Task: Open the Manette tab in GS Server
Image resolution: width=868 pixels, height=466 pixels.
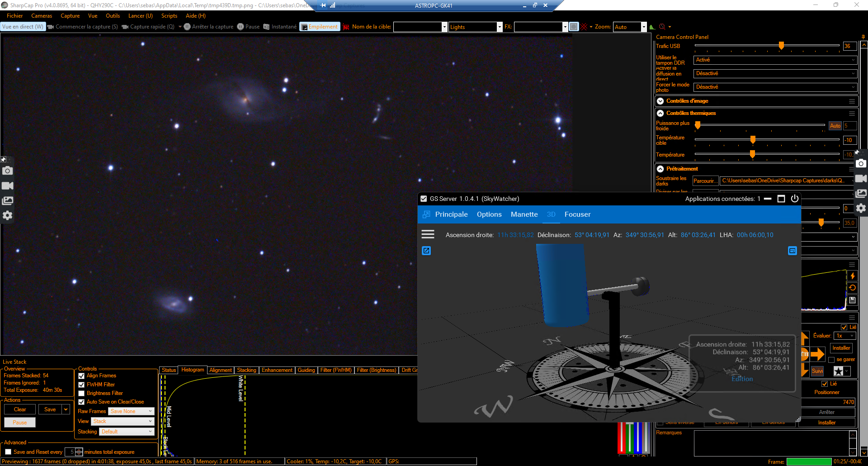Action: pyautogui.click(x=524, y=214)
